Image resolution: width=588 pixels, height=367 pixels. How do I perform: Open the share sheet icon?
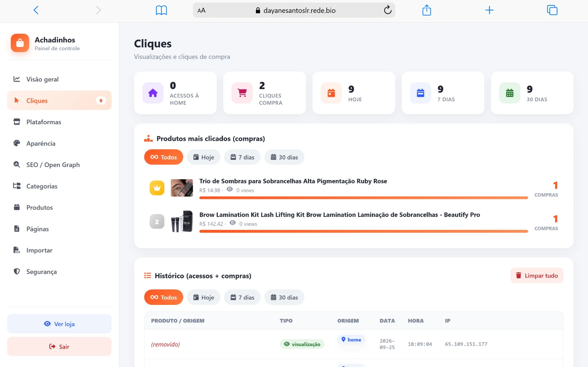(427, 10)
